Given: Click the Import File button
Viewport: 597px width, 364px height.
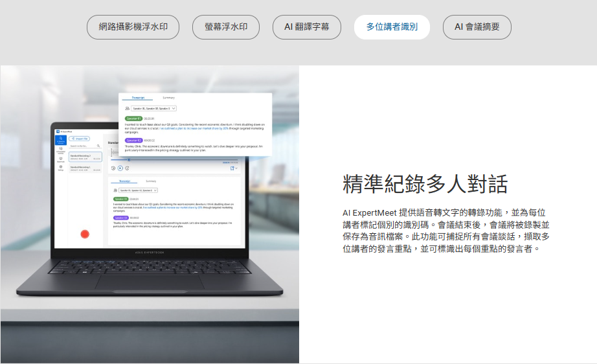Looking at the screenshot, I should 80,139.
